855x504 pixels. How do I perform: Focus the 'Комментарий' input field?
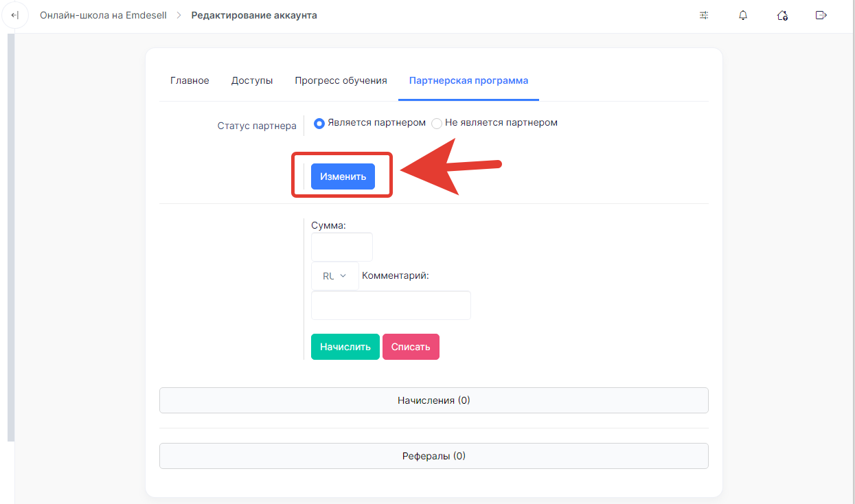pos(391,306)
